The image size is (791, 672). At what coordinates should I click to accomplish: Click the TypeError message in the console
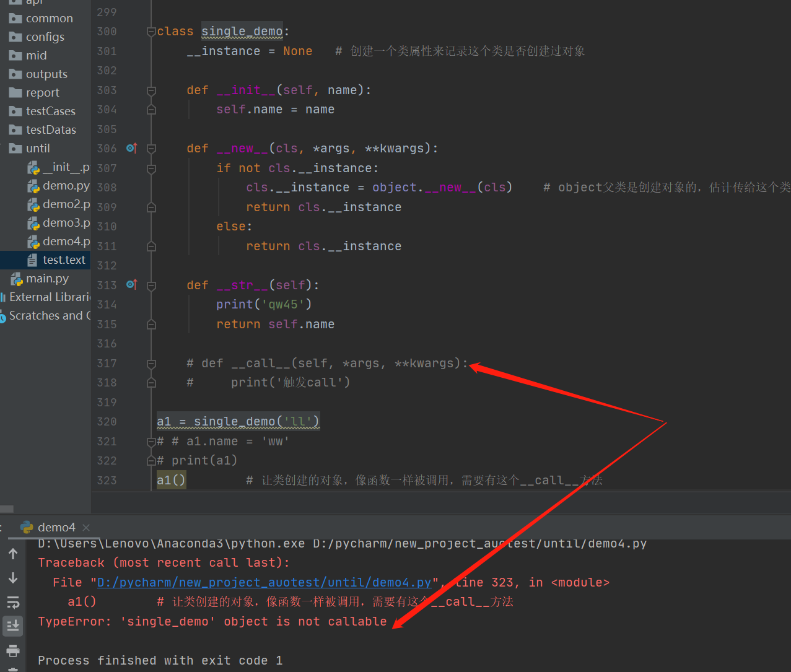coord(212,621)
